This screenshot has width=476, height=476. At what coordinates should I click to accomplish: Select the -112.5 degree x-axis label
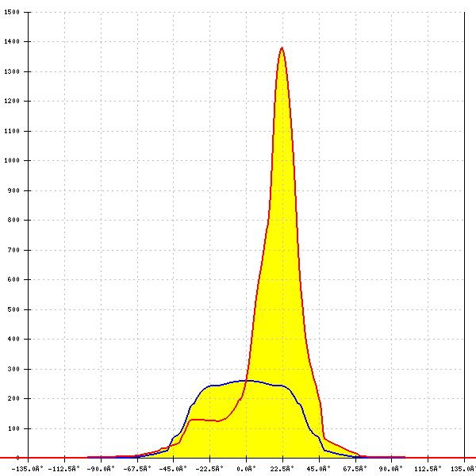pyautogui.click(x=64, y=469)
